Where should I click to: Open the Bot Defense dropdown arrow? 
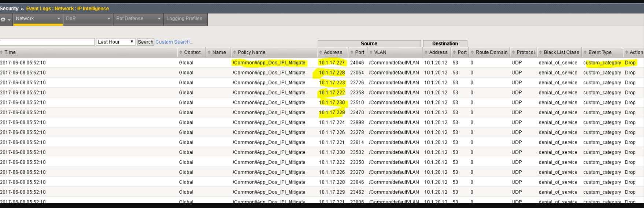click(x=159, y=19)
